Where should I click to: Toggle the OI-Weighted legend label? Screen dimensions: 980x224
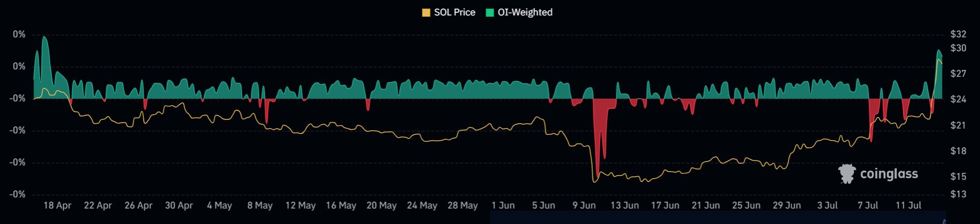tap(526, 12)
